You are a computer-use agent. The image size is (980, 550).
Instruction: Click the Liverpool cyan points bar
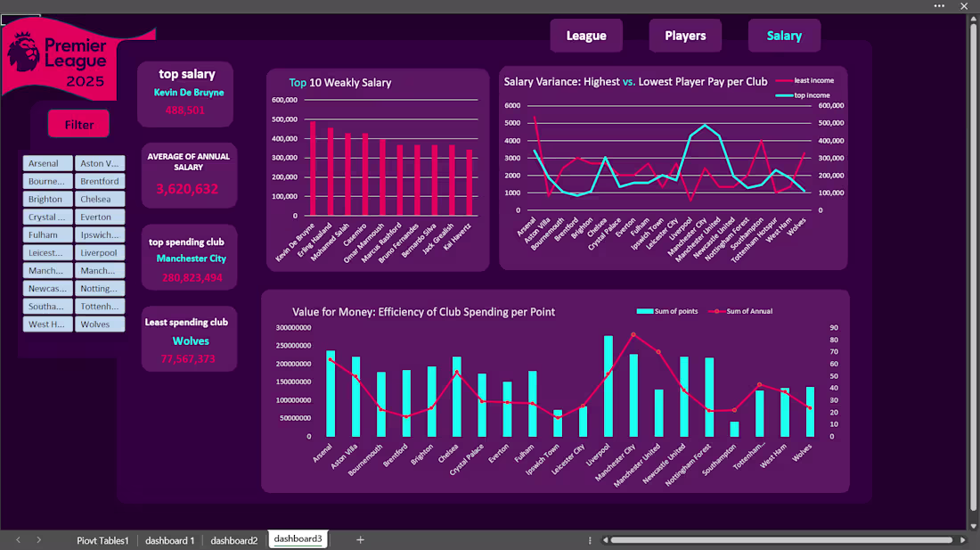point(608,386)
